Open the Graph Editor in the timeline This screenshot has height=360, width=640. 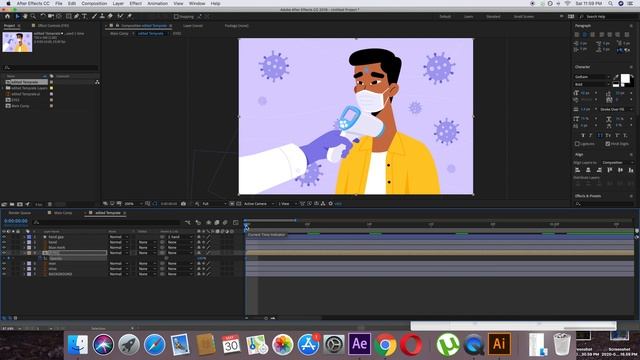(x=236, y=222)
